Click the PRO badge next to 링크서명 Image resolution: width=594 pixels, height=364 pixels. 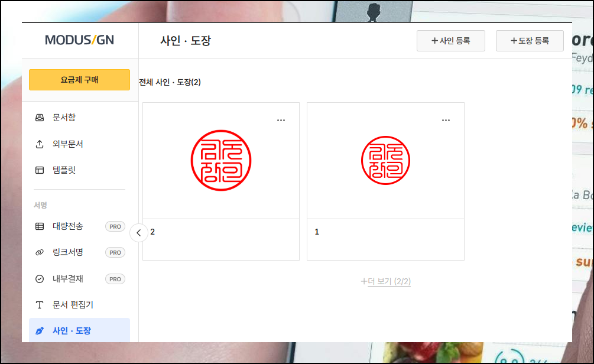pos(115,253)
